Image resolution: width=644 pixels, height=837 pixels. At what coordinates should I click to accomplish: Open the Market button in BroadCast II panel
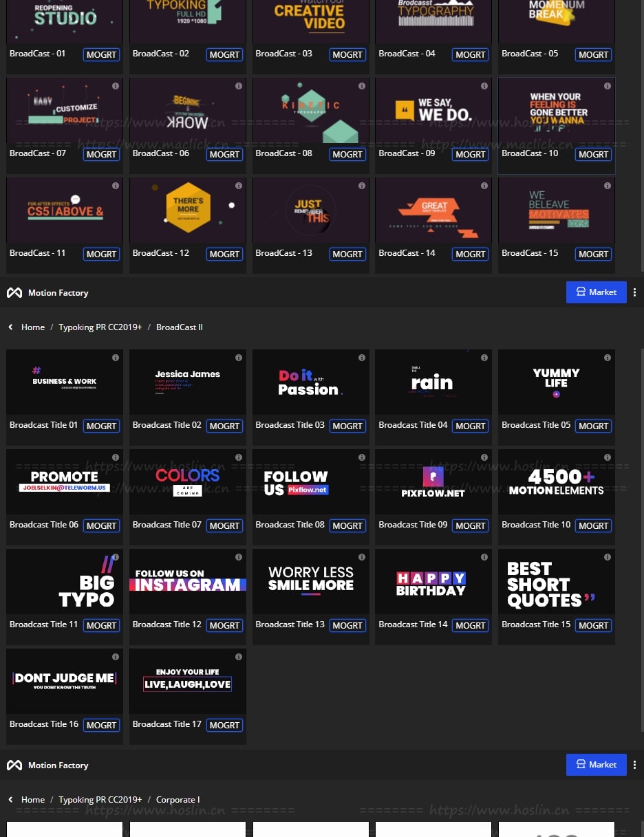[x=596, y=292]
